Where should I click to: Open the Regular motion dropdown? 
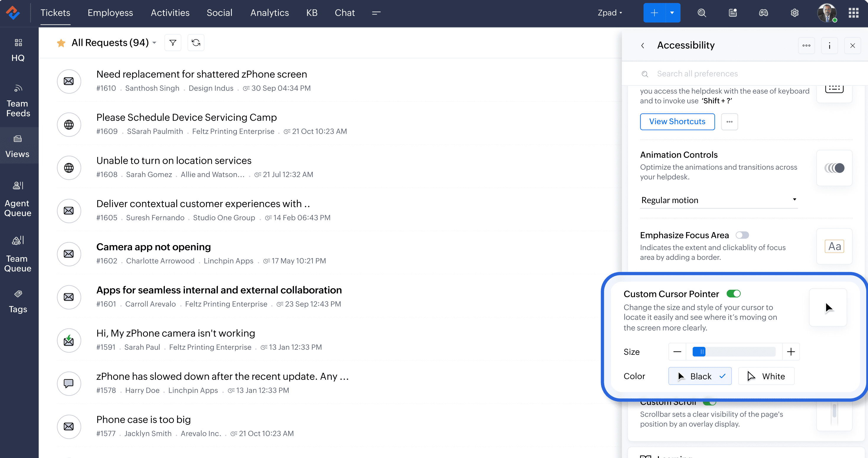pos(718,200)
